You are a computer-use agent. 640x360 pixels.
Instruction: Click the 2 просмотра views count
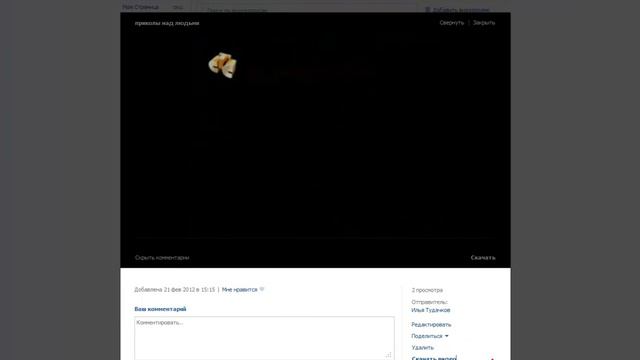[x=427, y=290]
